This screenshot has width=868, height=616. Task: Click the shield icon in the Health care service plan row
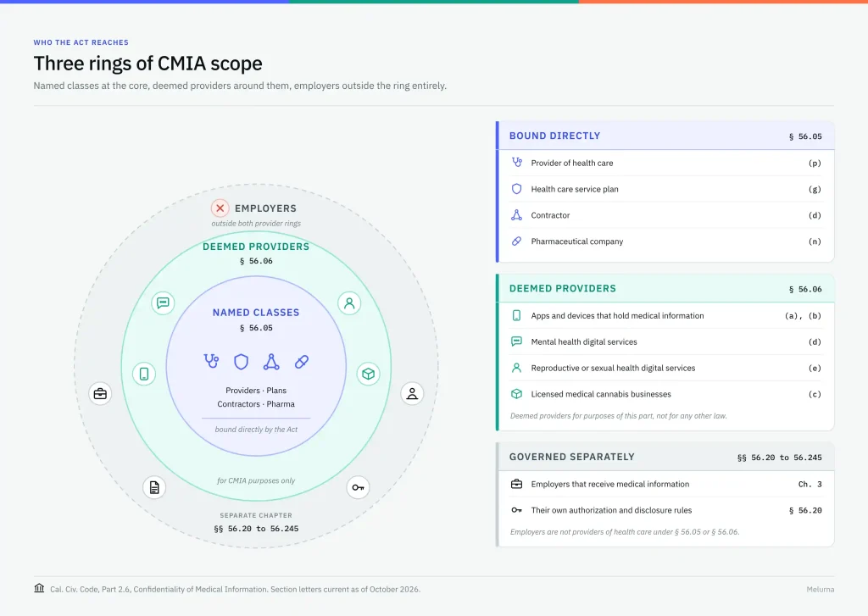coord(516,189)
